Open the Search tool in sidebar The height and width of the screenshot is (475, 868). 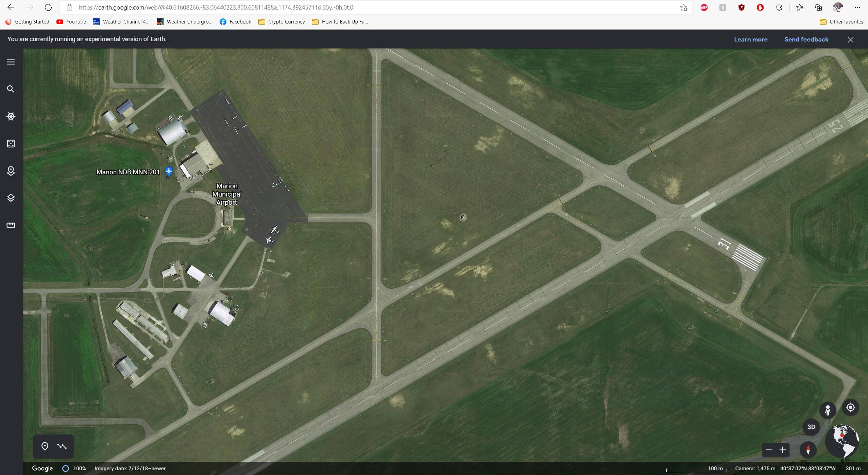[11, 89]
